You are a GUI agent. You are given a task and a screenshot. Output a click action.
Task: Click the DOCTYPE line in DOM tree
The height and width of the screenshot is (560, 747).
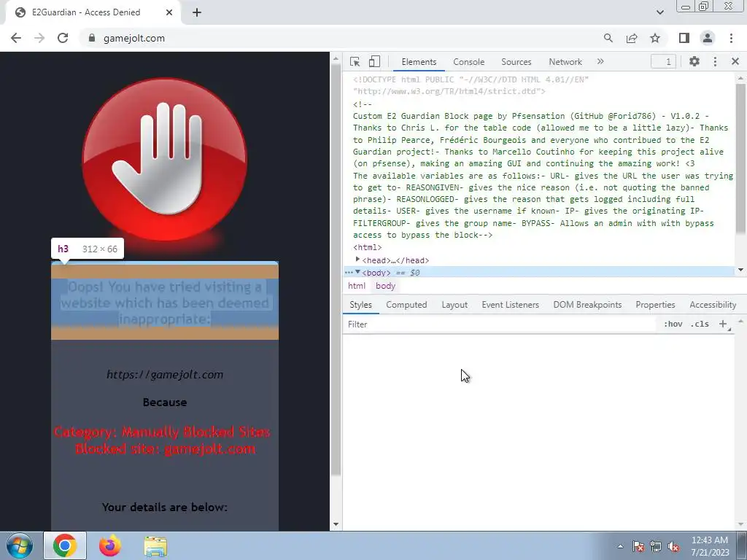471,86
